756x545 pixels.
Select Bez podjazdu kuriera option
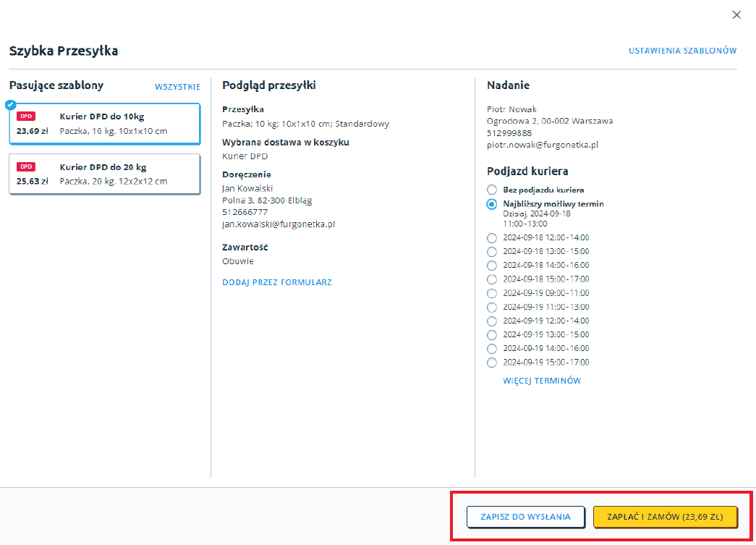pyautogui.click(x=492, y=190)
